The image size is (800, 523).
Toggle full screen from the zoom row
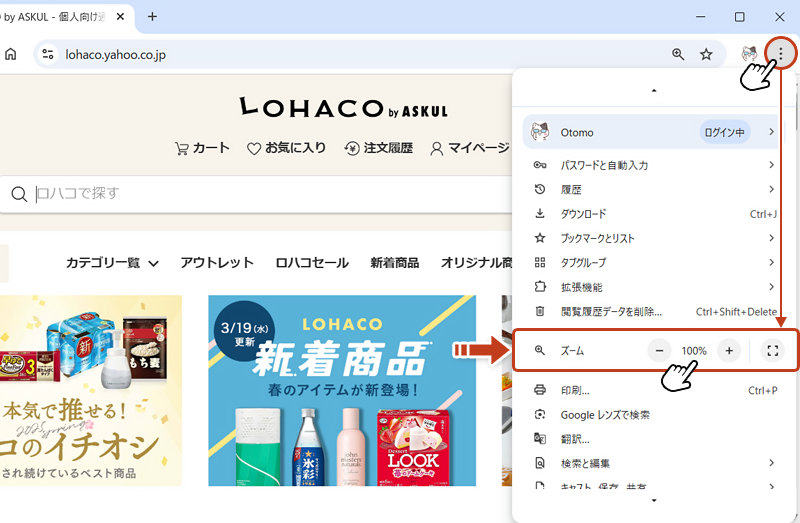coord(772,351)
